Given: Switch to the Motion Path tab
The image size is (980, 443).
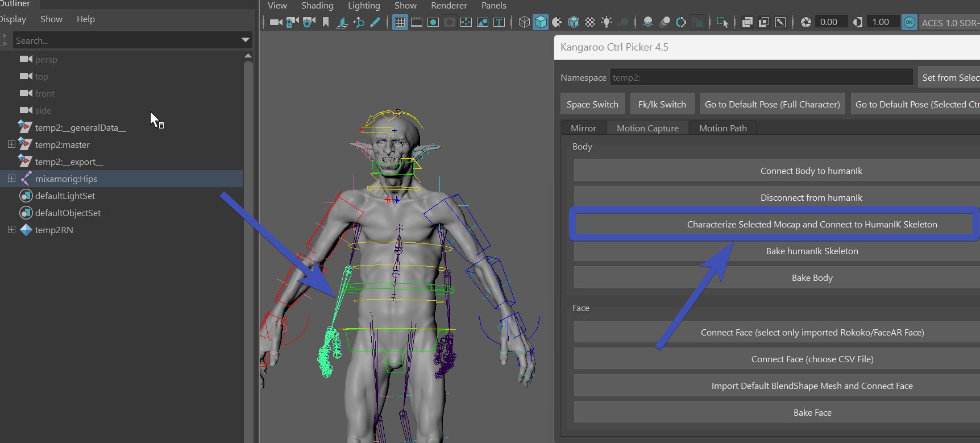Looking at the screenshot, I should (x=722, y=128).
